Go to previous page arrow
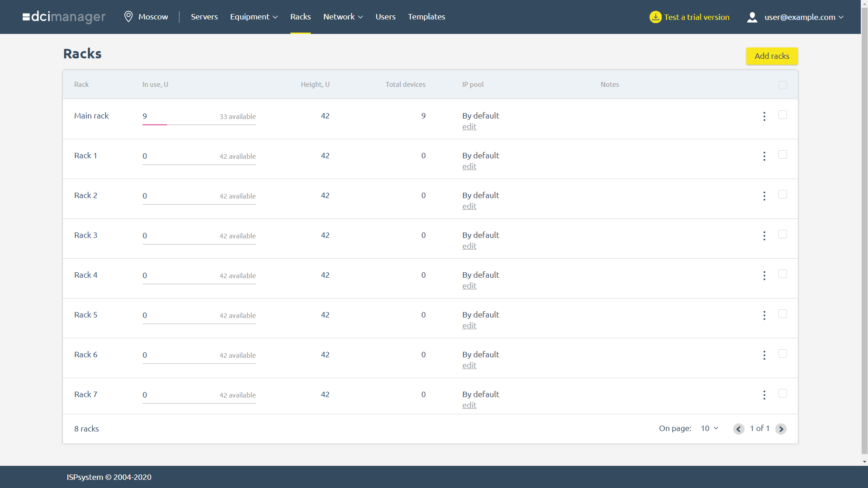Viewport: 868px width, 488px height. click(739, 429)
